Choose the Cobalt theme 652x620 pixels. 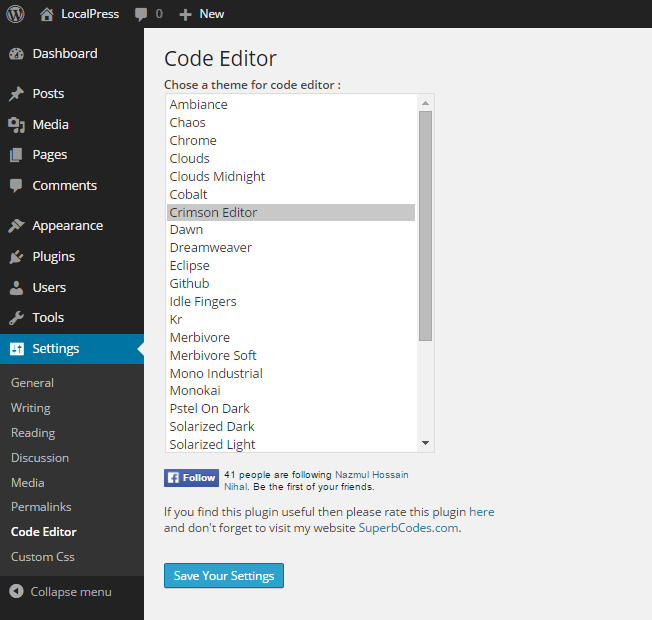pyautogui.click(x=291, y=195)
